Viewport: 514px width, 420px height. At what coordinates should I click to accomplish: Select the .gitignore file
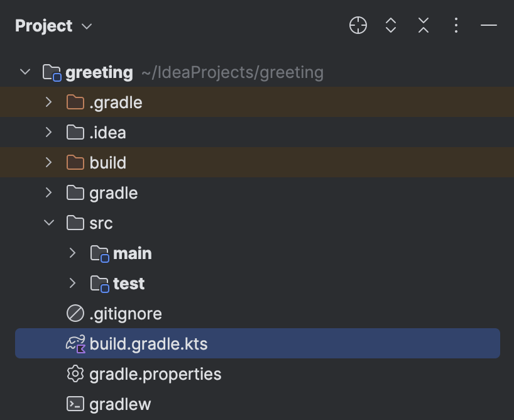[126, 313]
